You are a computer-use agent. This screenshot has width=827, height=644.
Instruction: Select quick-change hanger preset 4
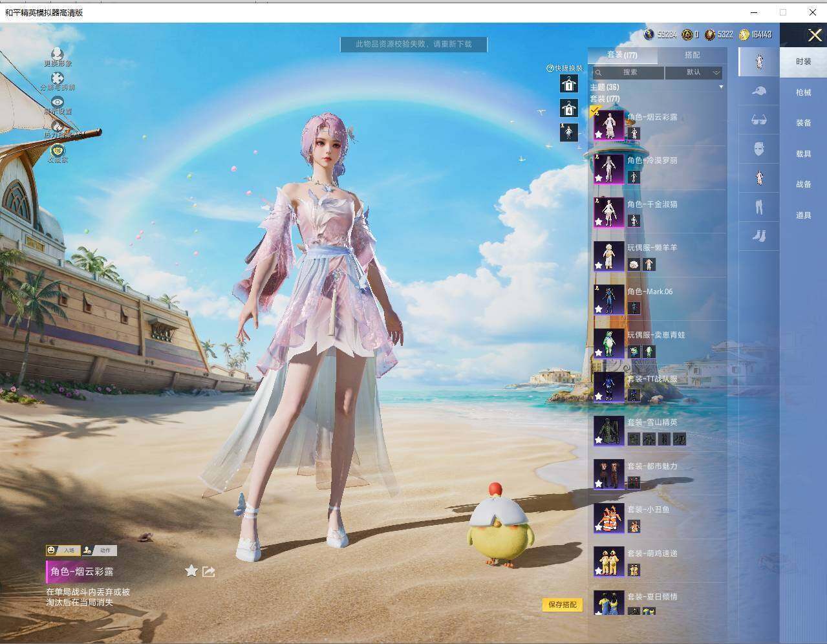coord(568,108)
